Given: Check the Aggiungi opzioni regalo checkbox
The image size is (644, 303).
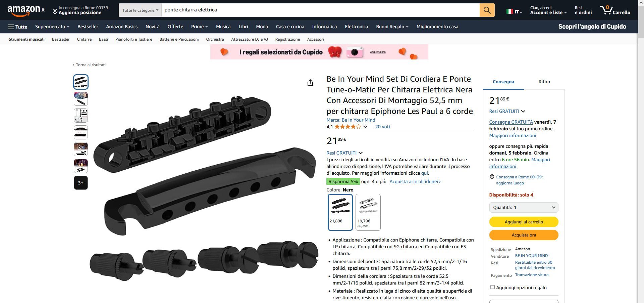Looking at the screenshot, I should click(492, 287).
